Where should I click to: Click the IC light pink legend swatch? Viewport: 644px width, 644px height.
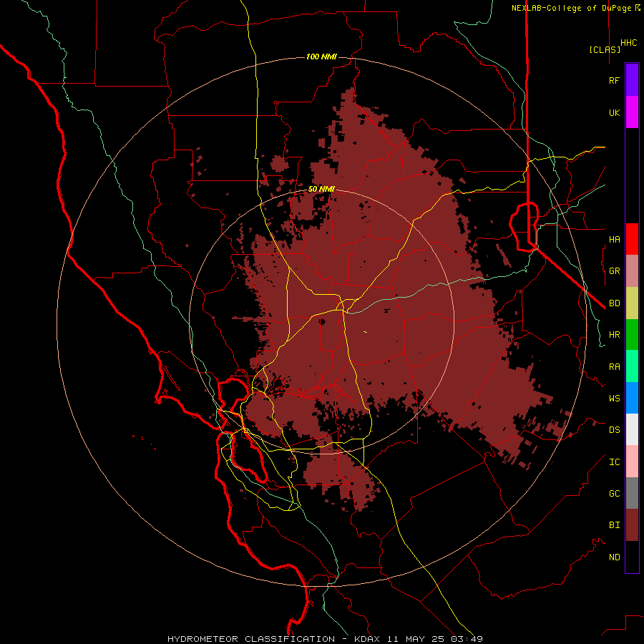(x=632, y=462)
